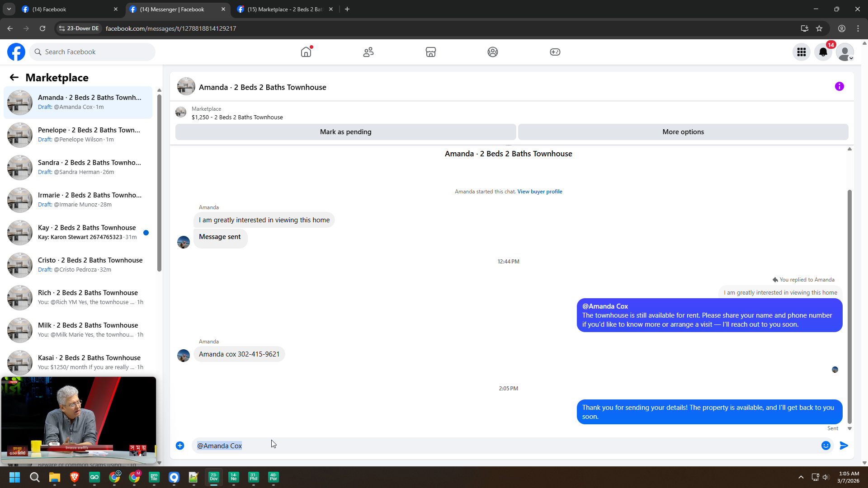
Task: Open the account profile dropdown avatar
Action: click(x=844, y=52)
